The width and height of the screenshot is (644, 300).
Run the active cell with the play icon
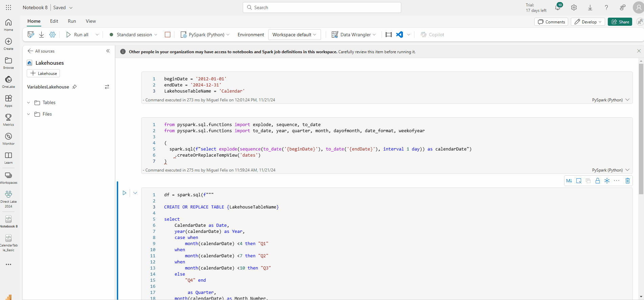(x=124, y=193)
